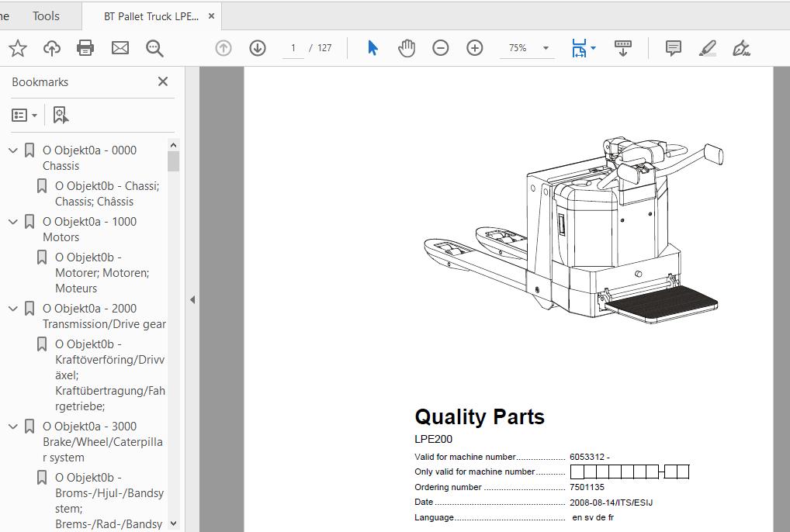Open bookmark 'O Objekt0a - 1000 Motors'
The height and width of the screenshot is (532, 790).
(90, 230)
